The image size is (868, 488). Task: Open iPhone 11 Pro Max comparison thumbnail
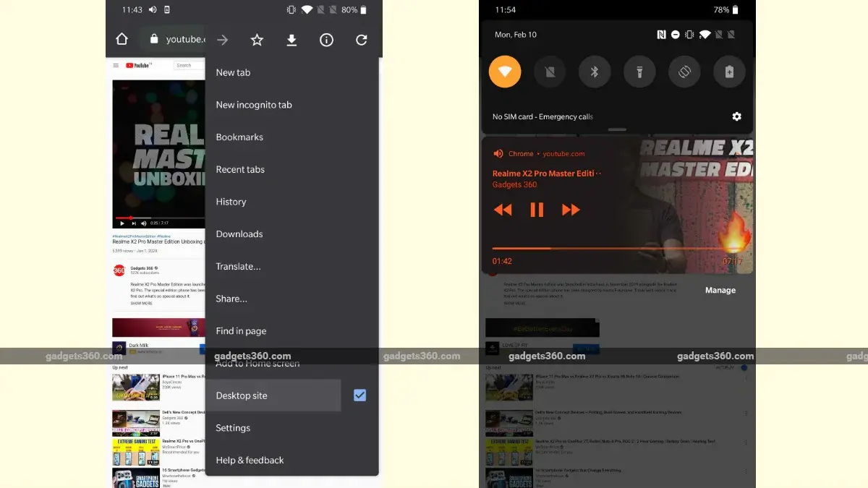pos(136,388)
